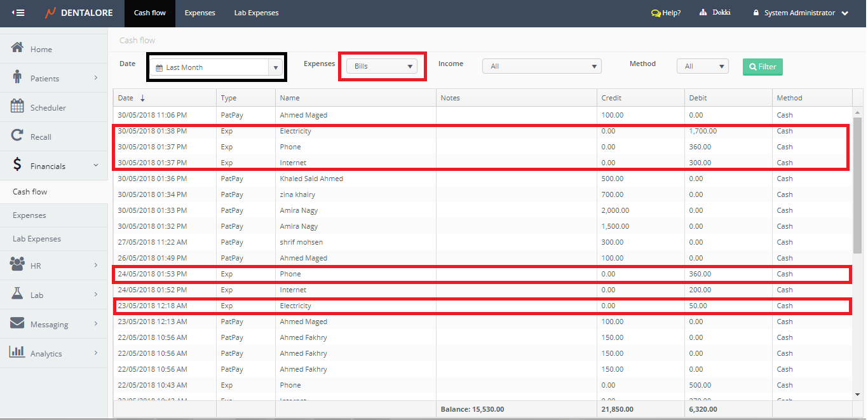Switch to the Expenses top tab
The height and width of the screenshot is (420, 868).
[x=200, y=13]
